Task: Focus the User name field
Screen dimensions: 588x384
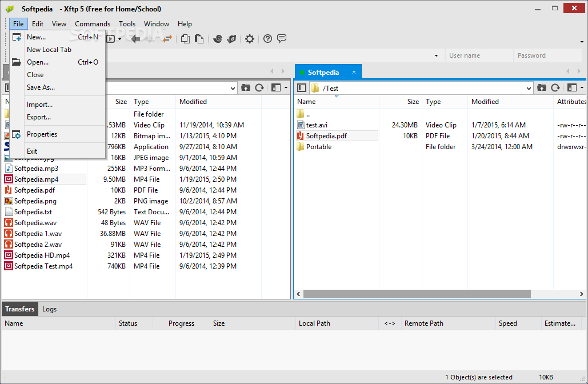Action: pos(479,55)
